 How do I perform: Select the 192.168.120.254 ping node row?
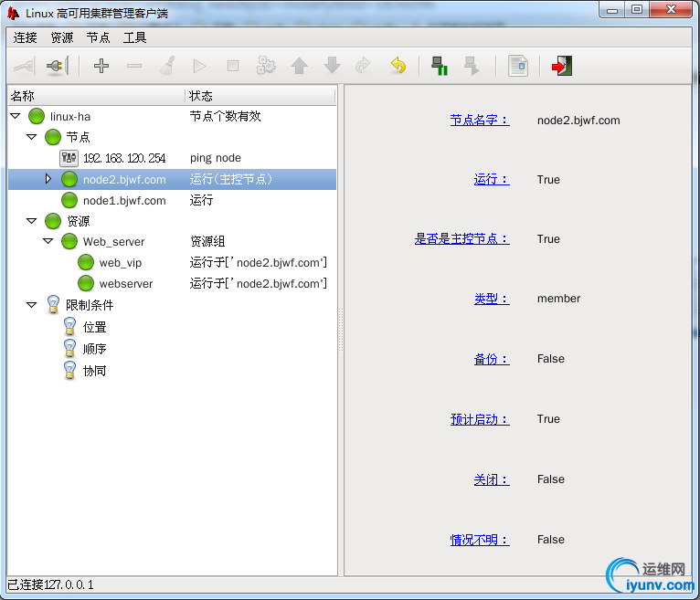(172, 158)
